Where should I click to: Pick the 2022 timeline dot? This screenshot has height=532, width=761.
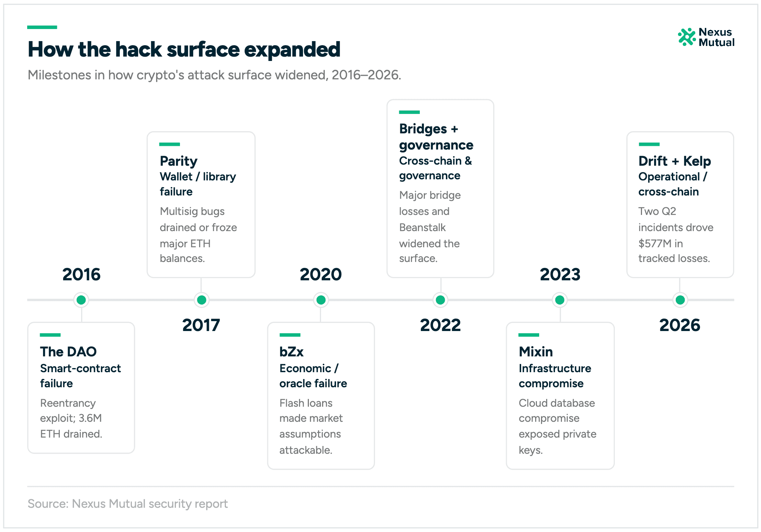pos(440,300)
